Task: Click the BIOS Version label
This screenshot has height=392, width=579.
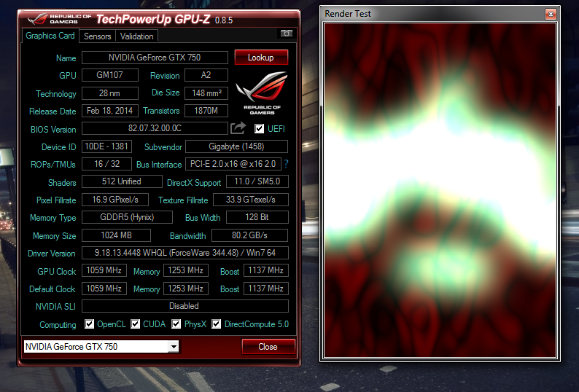Action: click(53, 129)
